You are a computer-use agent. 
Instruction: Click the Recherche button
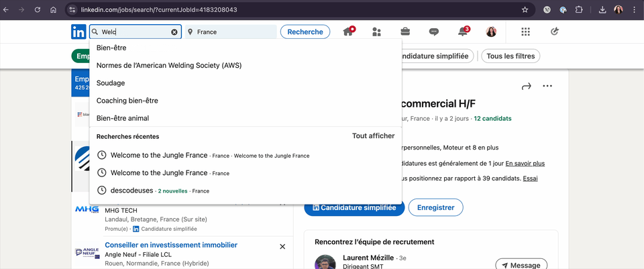305,32
